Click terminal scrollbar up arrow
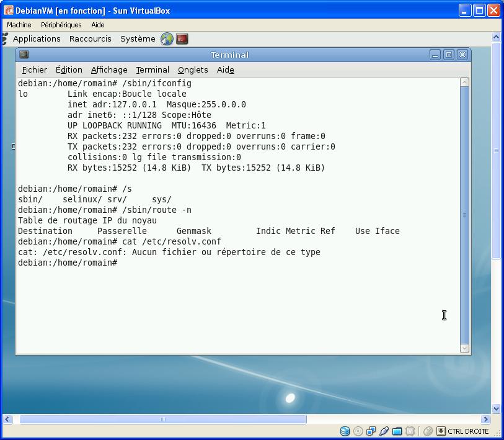The width and height of the screenshot is (504, 440). [x=464, y=83]
